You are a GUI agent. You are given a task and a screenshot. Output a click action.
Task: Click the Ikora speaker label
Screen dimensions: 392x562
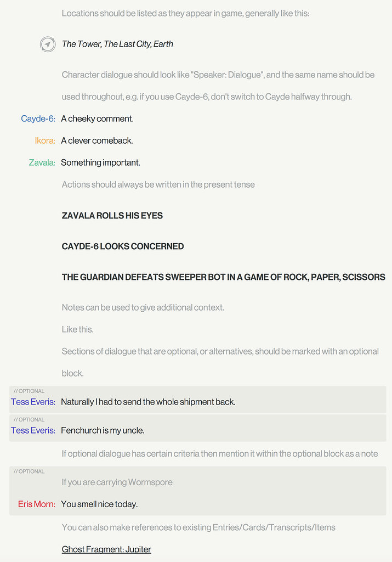coord(45,140)
